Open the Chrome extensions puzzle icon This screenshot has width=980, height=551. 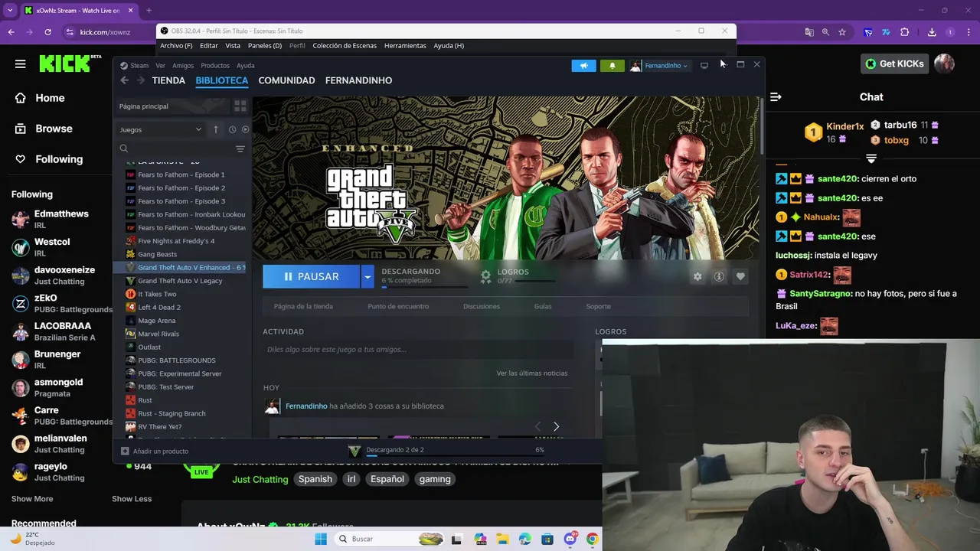904,32
